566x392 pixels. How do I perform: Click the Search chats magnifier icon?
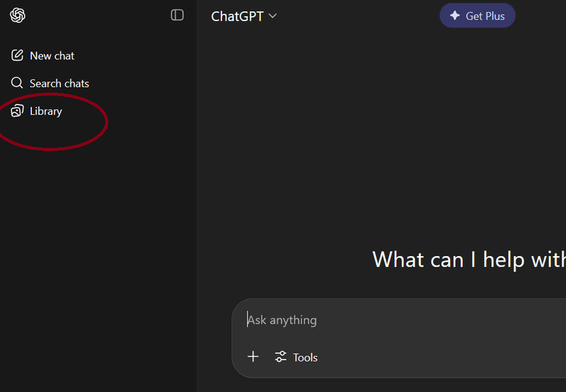[17, 83]
